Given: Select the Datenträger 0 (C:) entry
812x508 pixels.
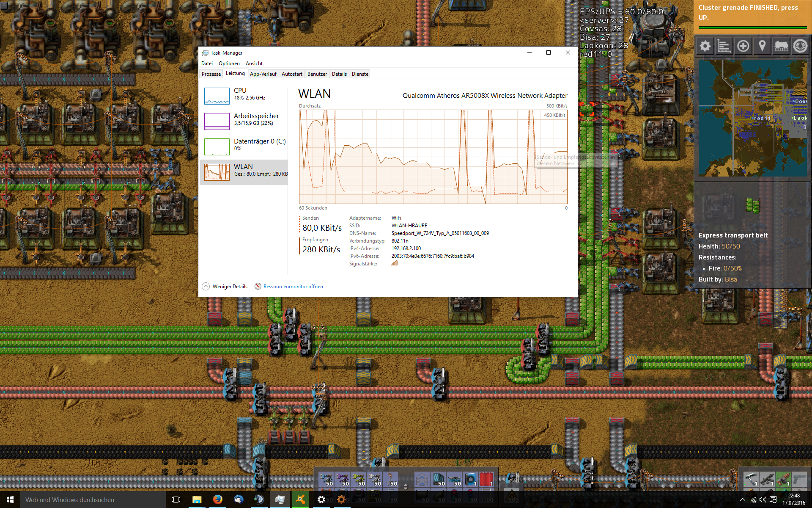Looking at the screenshot, I should point(244,146).
